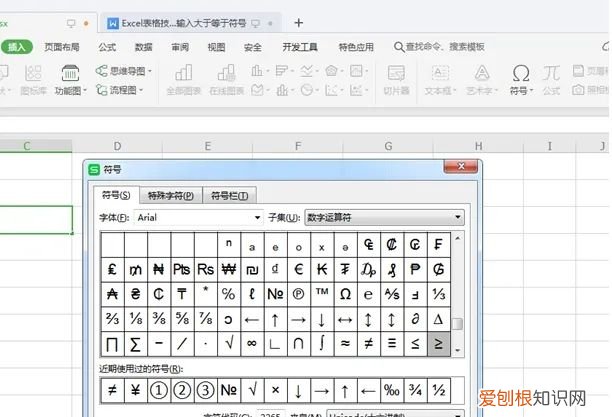This screenshot has width=612, height=417.
Task: Pick the recently used ¥ symbol
Action: [x=135, y=390]
